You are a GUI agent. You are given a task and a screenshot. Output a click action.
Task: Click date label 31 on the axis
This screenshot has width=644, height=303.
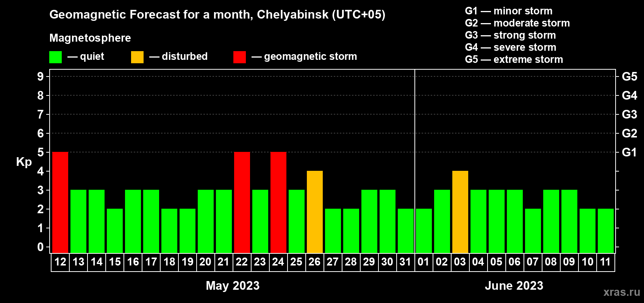point(406,262)
